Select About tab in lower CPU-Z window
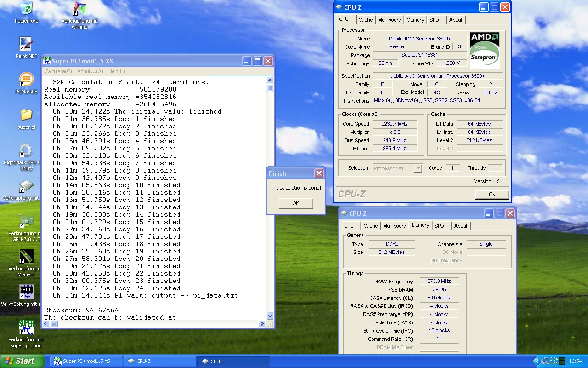The width and height of the screenshot is (588, 368). tap(461, 226)
